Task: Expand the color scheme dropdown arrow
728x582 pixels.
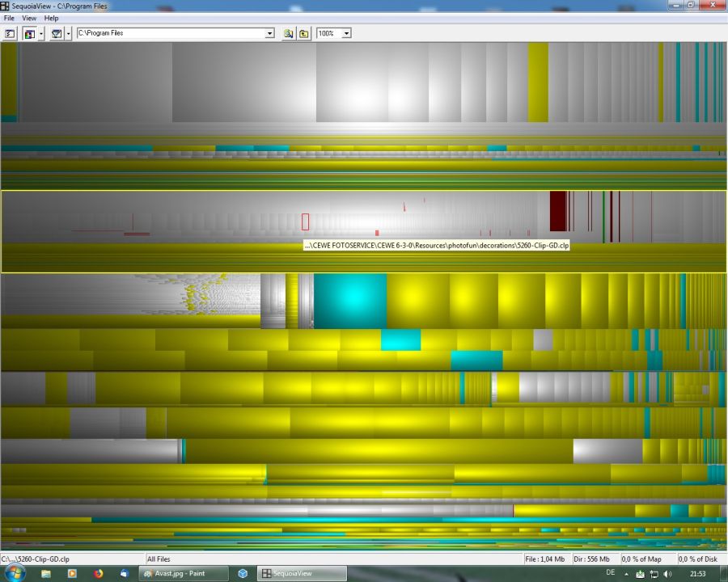Action: point(41,33)
